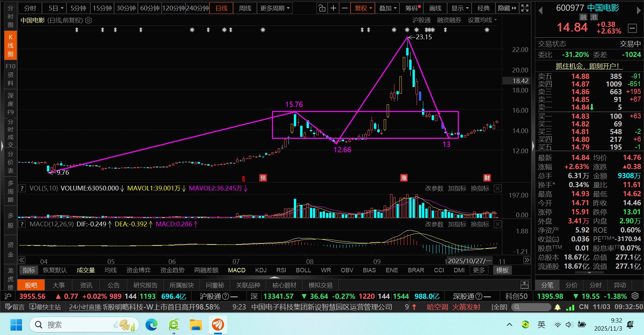Viewport: 644px width, 335px height.
Task: Open the 留言 message icon in status bar
Action: point(15,307)
